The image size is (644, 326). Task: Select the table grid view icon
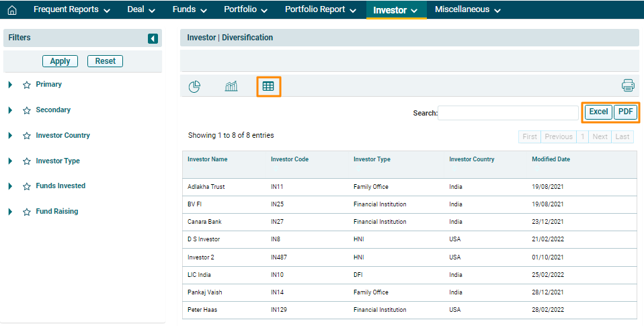pyautogui.click(x=268, y=86)
